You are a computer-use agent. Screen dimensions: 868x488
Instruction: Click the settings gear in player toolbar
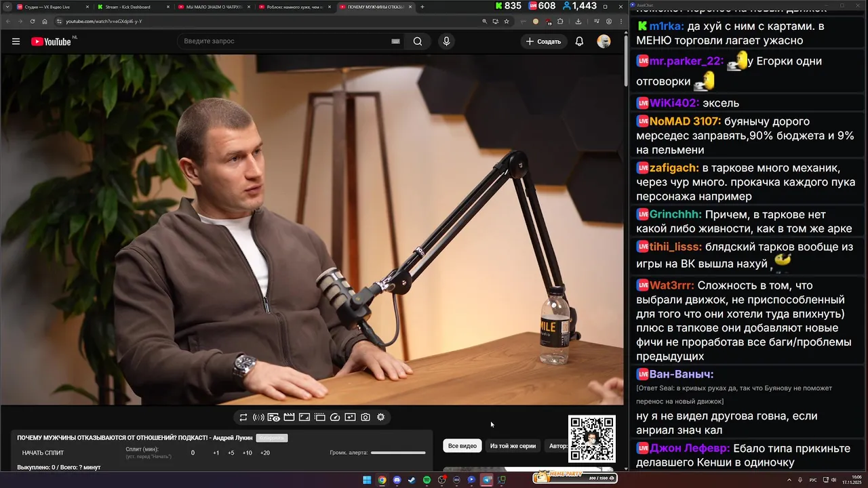click(x=380, y=418)
